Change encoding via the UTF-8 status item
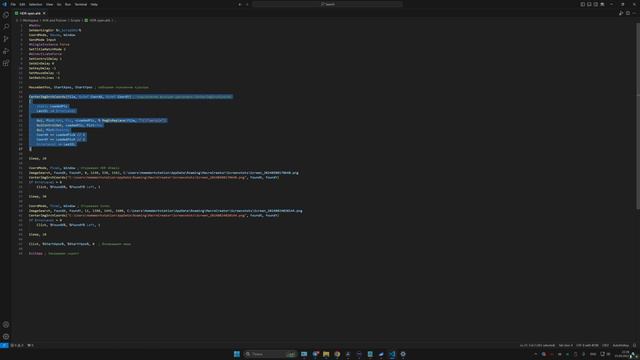This screenshot has height=360, width=640. point(587,345)
